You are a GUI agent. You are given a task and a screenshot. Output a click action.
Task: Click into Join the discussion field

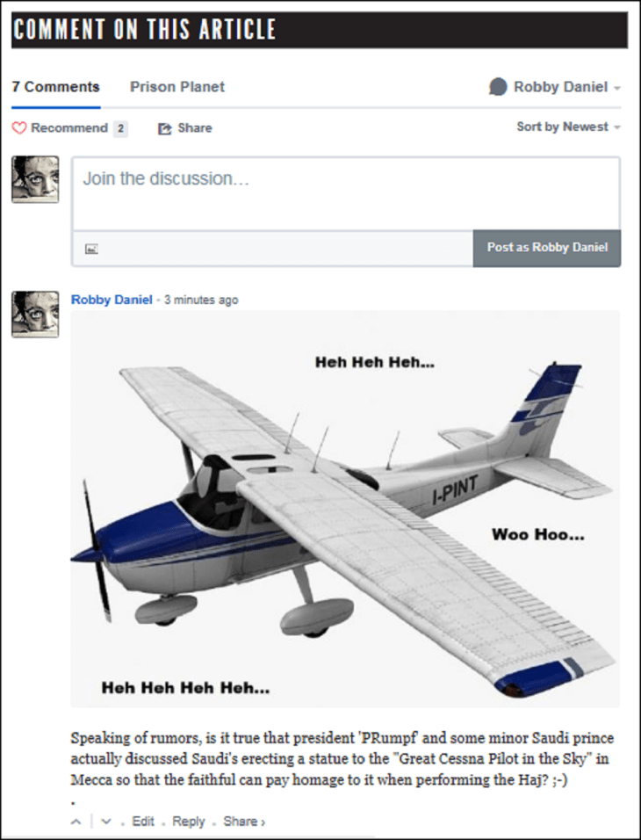pos(346,194)
